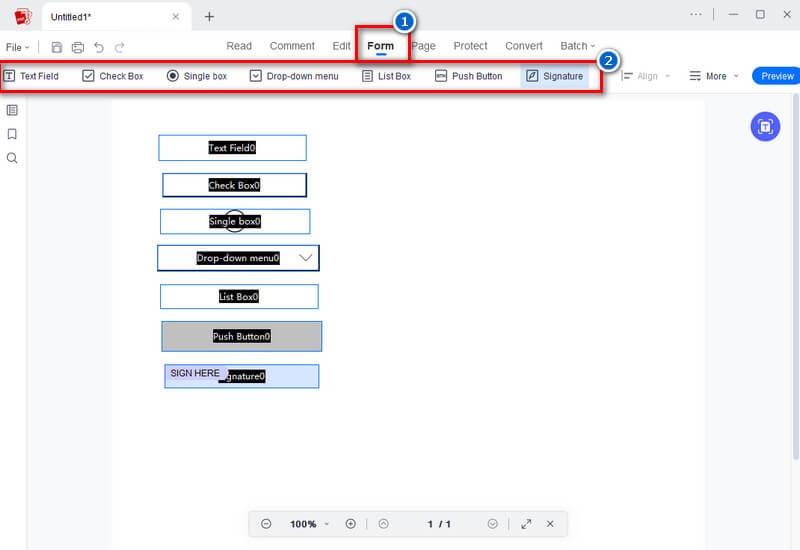The height and width of the screenshot is (550, 800).
Task: Select the Signature field tool
Action: tap(555, 76)
